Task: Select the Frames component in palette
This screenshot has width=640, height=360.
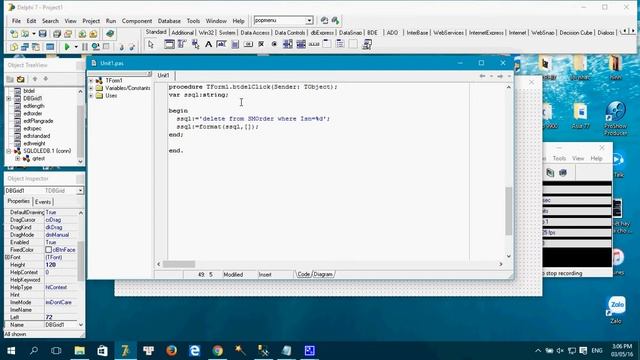Action: 169,44
